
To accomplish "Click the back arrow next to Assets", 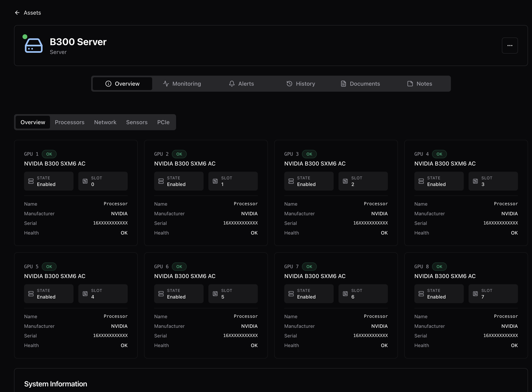I will (17, 13).
